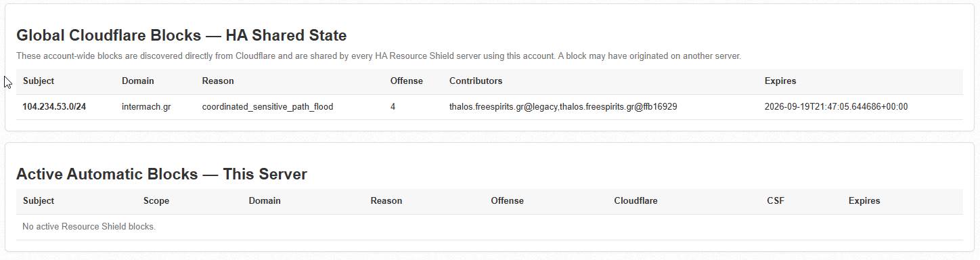Select the blocked subnet 104.234.53.0/24
The image size is (980, 260).
[x=54, y=107]
